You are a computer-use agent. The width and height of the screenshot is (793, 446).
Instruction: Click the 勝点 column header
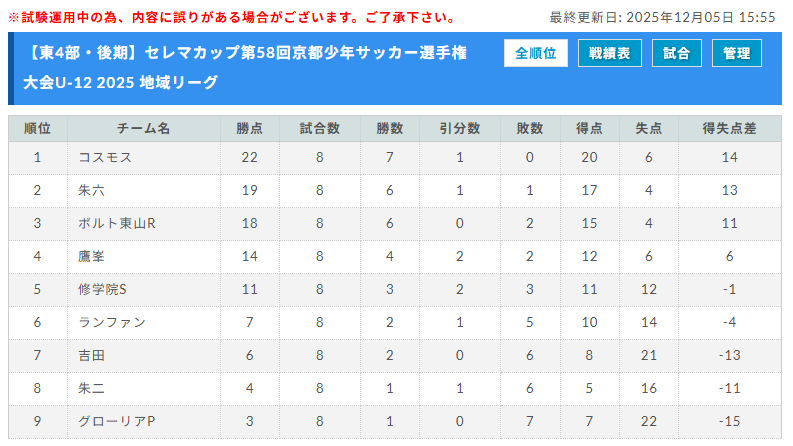pos(249,128)
